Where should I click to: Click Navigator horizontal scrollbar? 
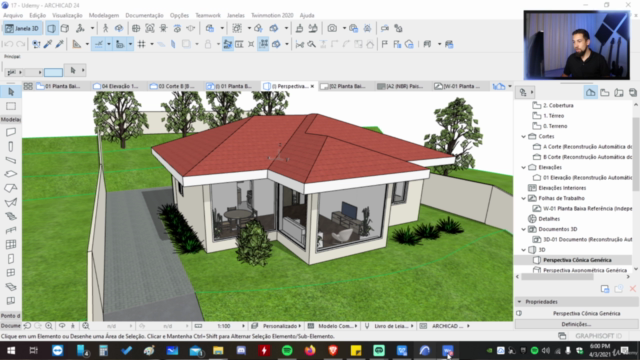tap(558, 277)
